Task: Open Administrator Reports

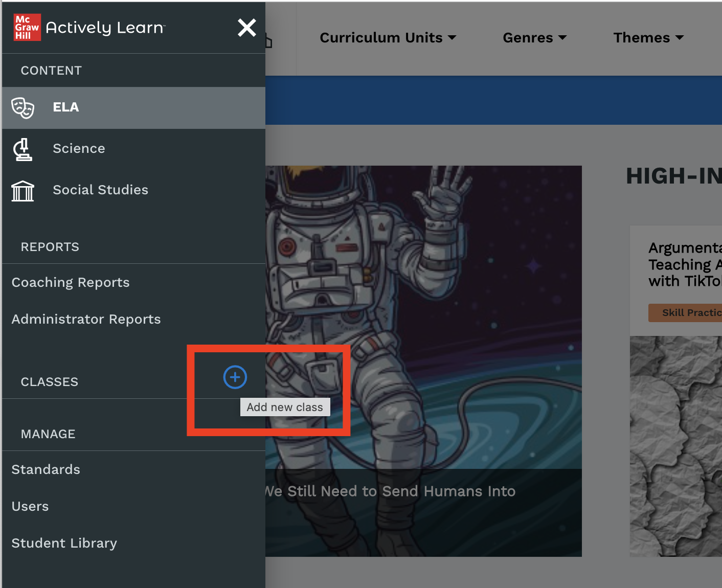Action: pos(86,320)
